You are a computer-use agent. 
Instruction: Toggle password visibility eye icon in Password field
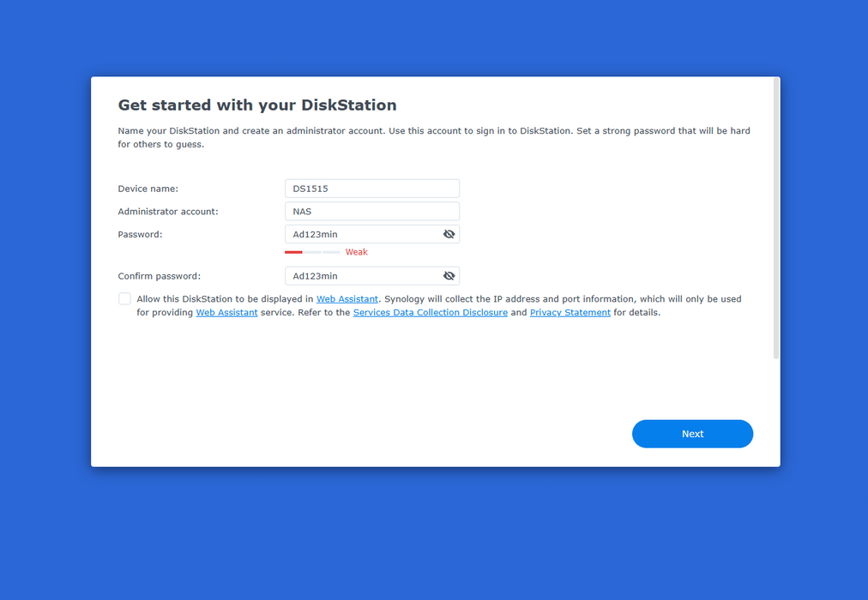pyautogui.click(x=449, y=234)
